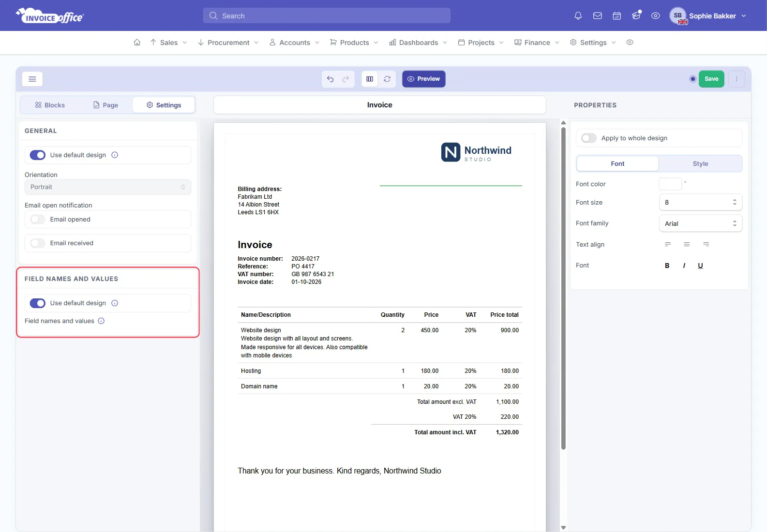Switch to the Blocks tab
Screen dimensions: 767x532
pos(50,105)
